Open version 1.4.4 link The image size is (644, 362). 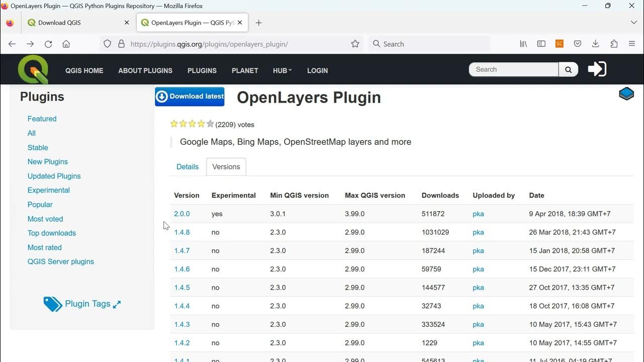182,306
